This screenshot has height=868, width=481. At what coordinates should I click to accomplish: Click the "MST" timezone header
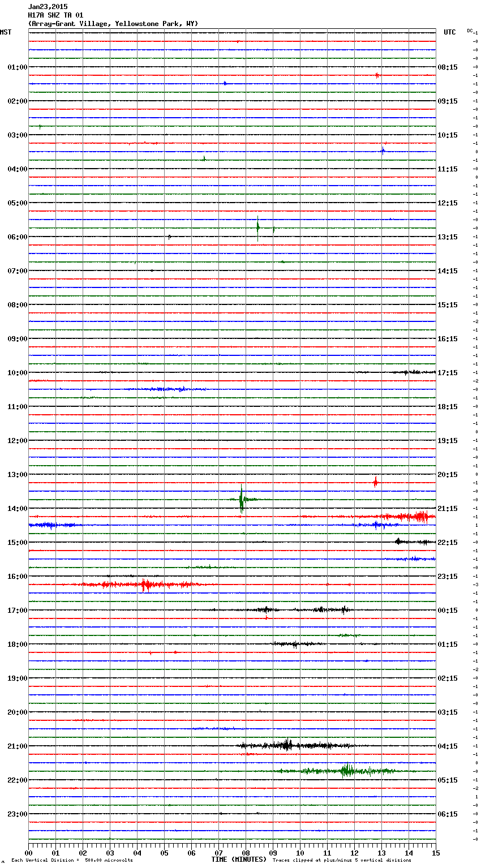click(6, 32)
